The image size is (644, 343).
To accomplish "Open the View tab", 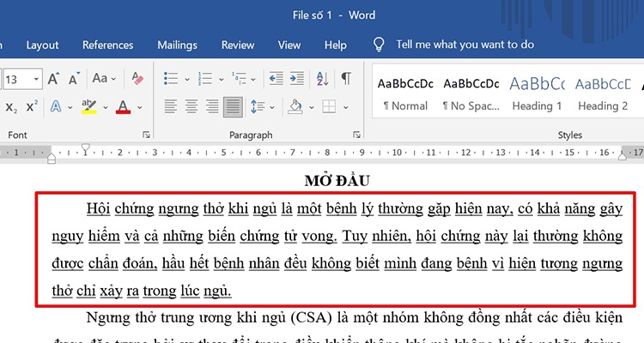I will [x=289, y=45].
